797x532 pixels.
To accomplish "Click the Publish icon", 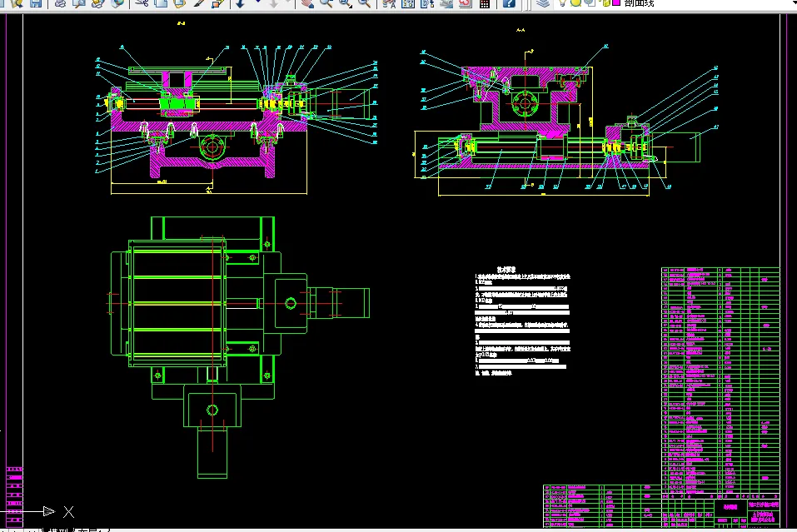I will (x=97, y=3).
